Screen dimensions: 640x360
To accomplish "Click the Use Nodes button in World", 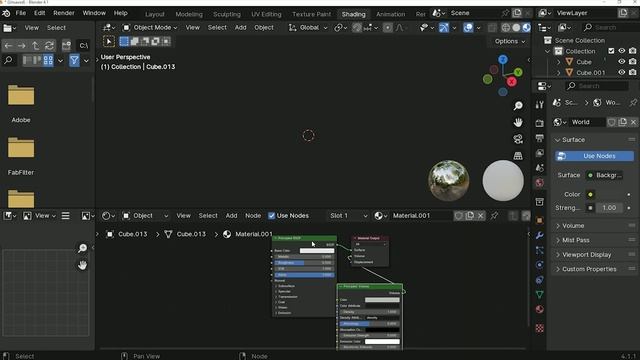I will [594, 156].
